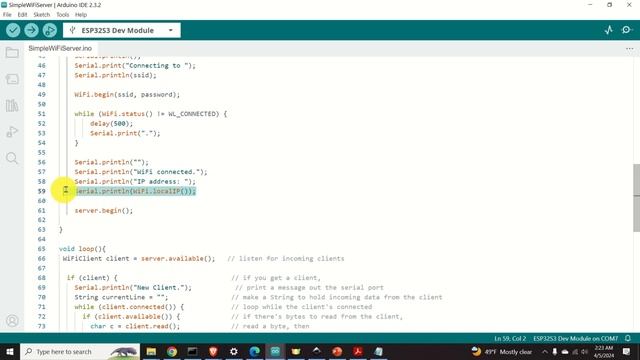Open the Serial Monitor

[627, 30]
